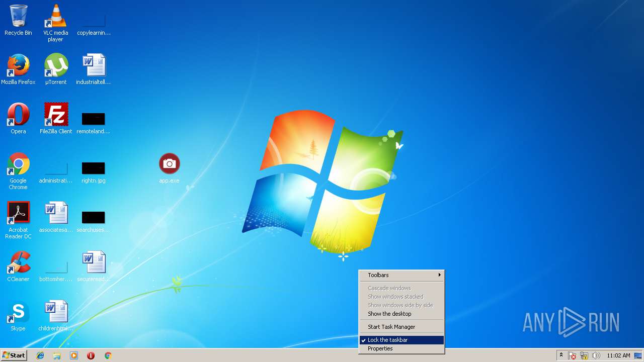The width and height of the screenshot is (644, 362).
Task: Open the Action Center flag icon
Action: tap(573, 355)
